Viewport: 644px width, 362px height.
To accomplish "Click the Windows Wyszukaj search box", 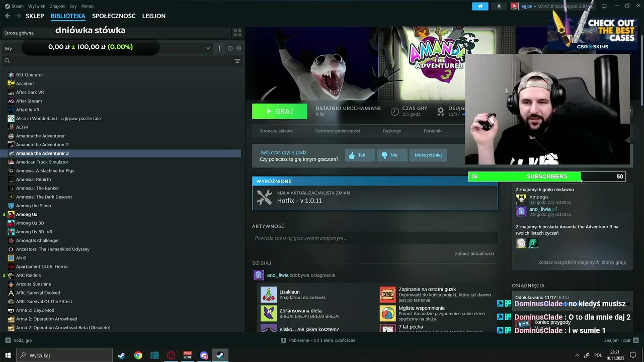I will pyautogui.click(x=64, y=355).
